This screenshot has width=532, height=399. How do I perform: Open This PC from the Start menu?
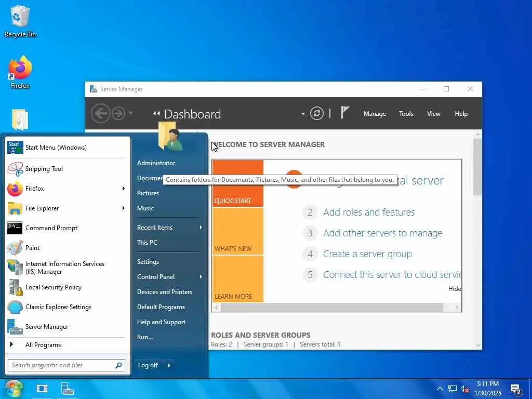click(147, 243)
